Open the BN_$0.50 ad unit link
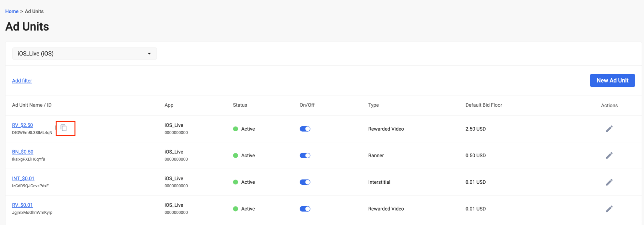Image resolution: width=644 pixels, height=225 pixels. tap(23, 152)
